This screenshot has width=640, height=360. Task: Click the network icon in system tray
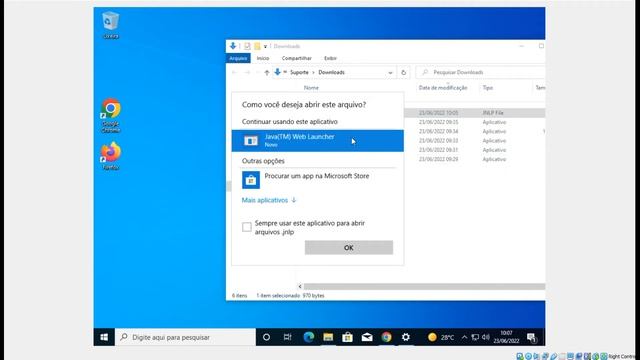475,337
